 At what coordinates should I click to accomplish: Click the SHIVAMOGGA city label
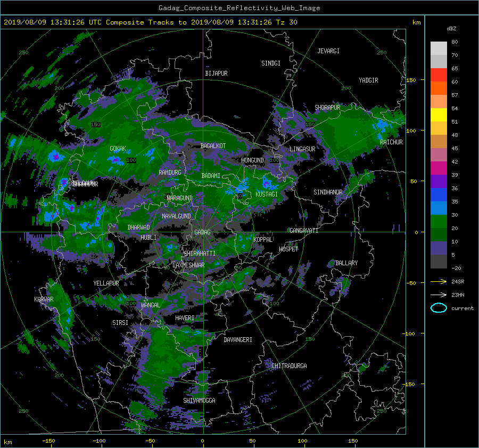pos(199,401)
